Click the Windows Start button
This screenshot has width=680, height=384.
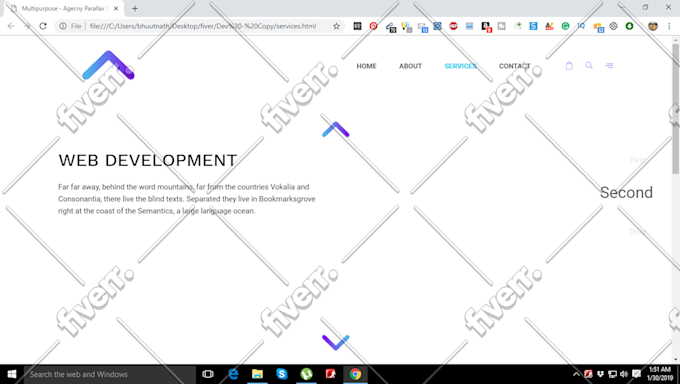[x=12, y=374]
